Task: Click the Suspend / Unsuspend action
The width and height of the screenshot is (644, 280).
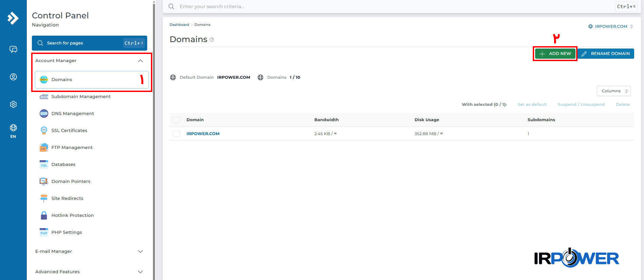Action: (581, 105)
